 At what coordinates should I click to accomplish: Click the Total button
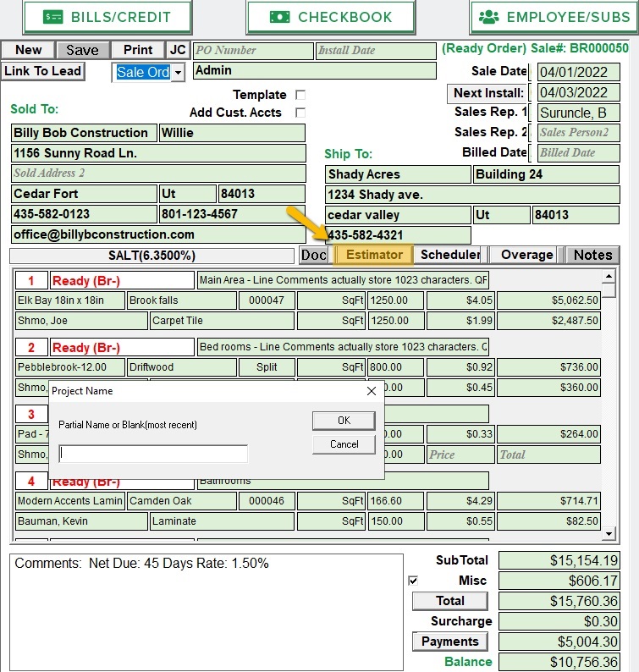pyautogui.click(x=450, y=601)
